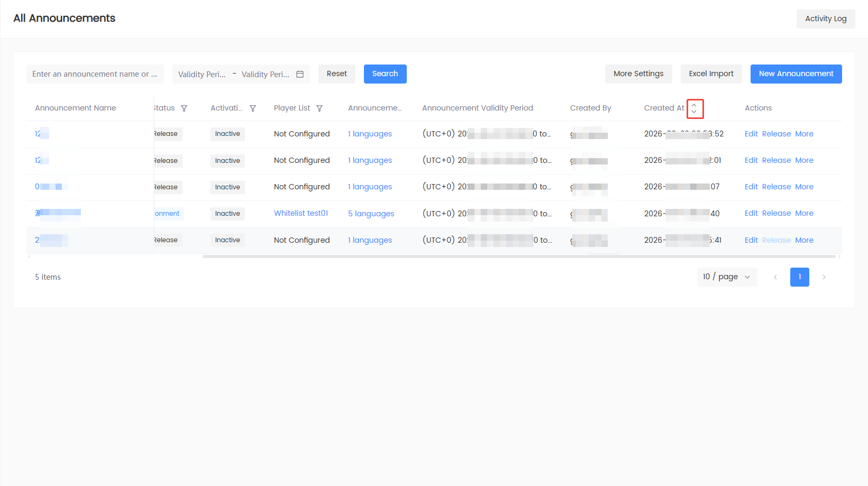Edit the announcement created at 3:52
Screen dimensions: 868x486
point(751,134)
